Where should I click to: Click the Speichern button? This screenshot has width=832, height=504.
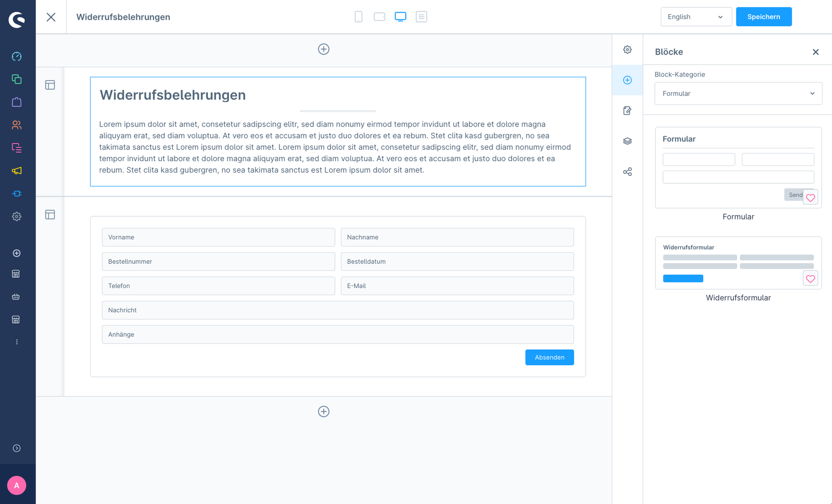(x=764, y=17)
